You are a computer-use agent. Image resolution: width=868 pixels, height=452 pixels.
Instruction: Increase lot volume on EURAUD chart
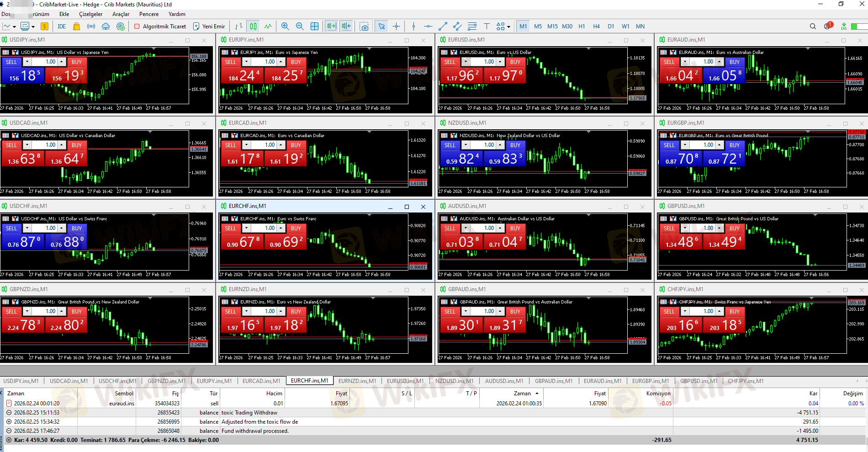point(720,62)
